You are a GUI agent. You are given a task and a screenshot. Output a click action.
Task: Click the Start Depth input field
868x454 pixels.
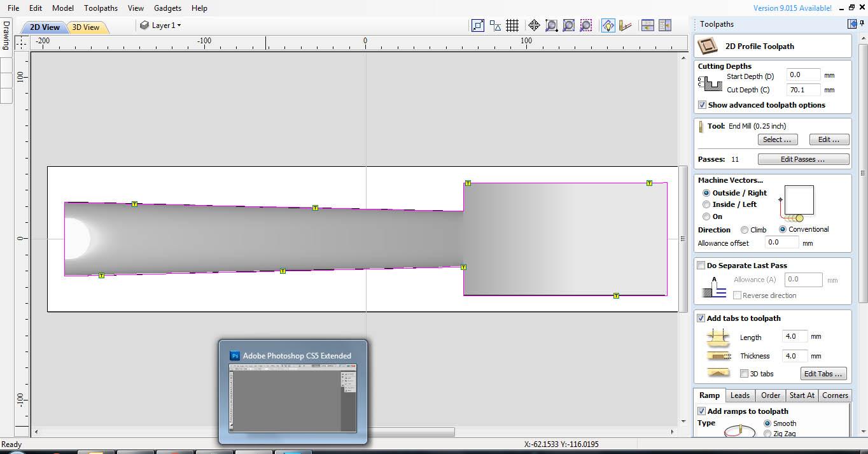point(803,75)
